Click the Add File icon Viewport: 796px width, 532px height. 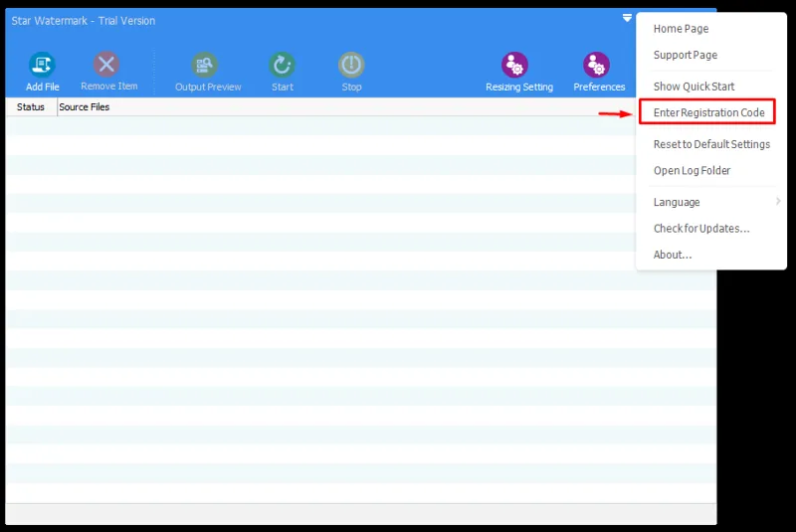click(x=42, y=65)
